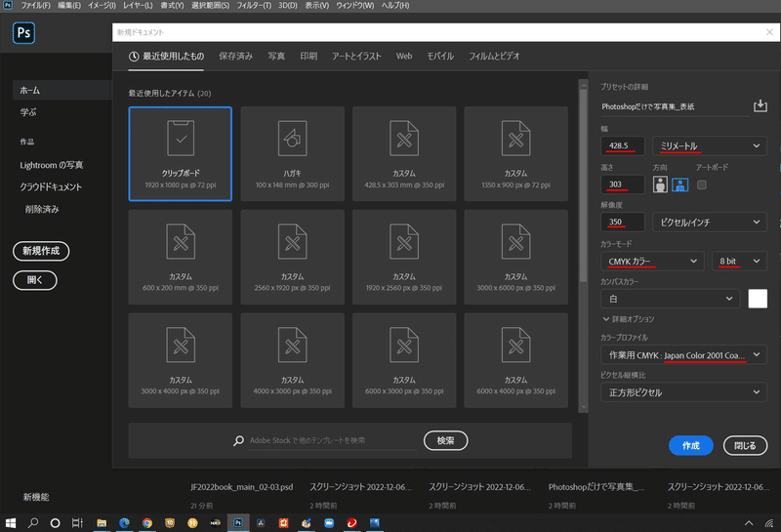Click the resolution field showing 350
Image resolution: width=781 pixels, height=532 pixels.
623,223
